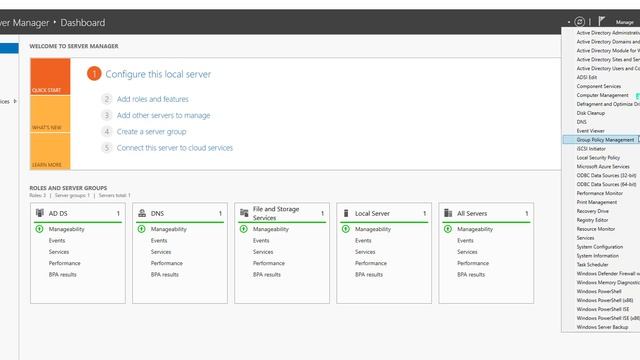Click Create a server group link
The width and height of the screenshot is (640, 360).
(x=151, y=131)
